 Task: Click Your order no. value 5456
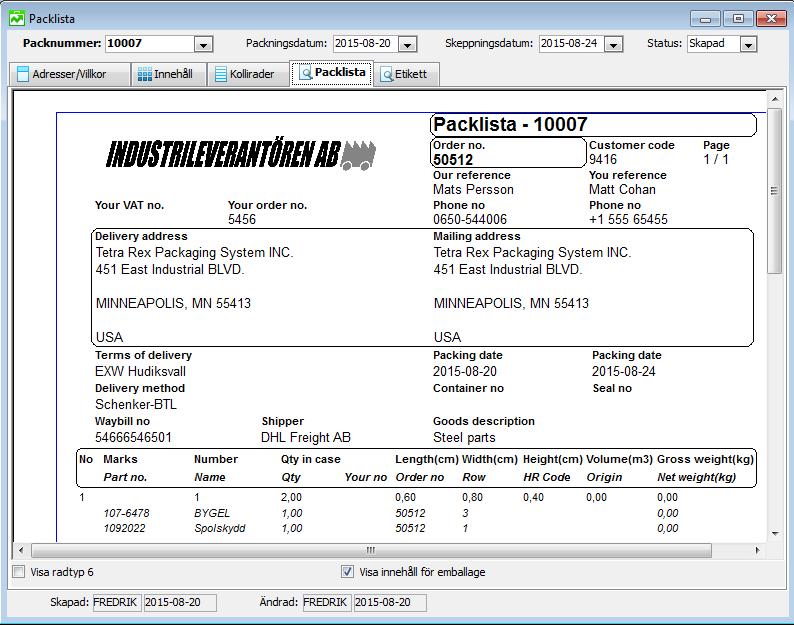[x=242, y=219]
